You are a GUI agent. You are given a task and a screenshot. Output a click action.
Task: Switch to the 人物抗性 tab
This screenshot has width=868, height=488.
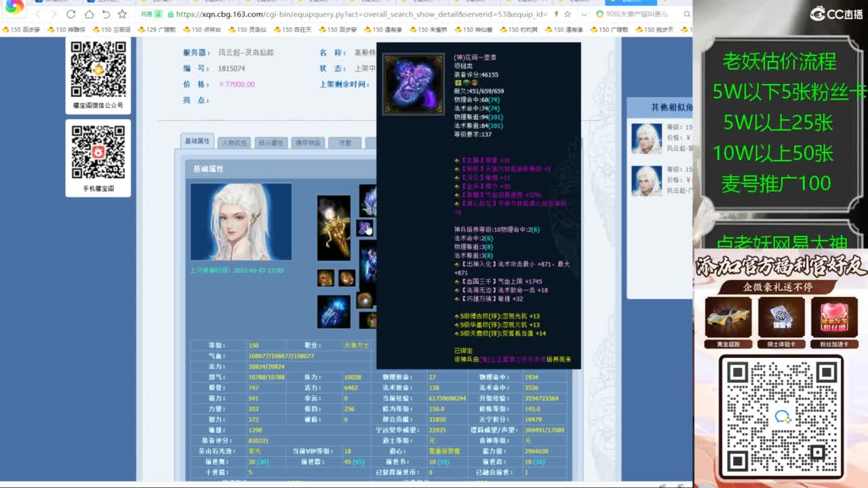(x=235, y=143)
